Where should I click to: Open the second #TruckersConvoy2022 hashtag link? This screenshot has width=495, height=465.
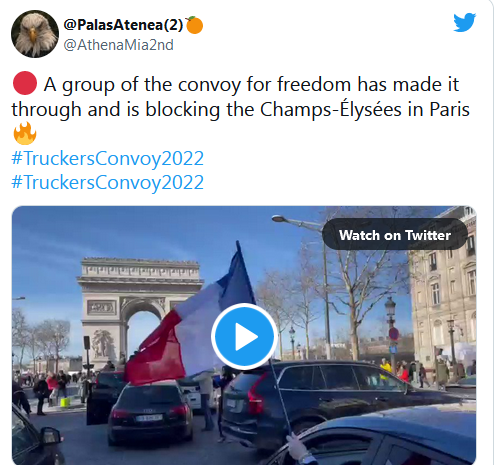107,182
